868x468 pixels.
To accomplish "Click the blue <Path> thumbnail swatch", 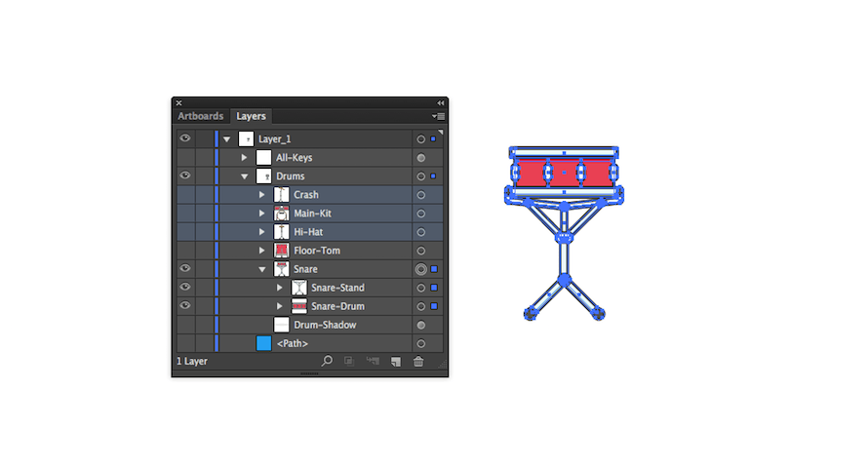I will tap(264, 343).
